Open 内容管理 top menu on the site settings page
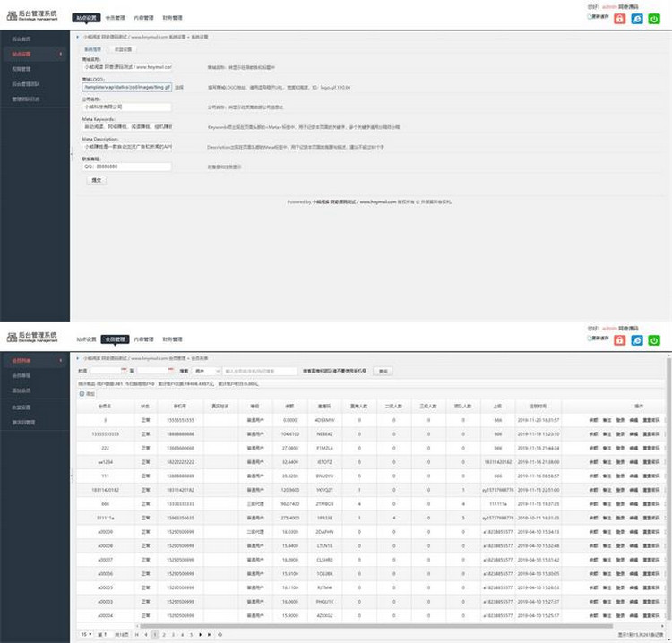The width and height of the screenshot is (672, 643). point(143,18)
